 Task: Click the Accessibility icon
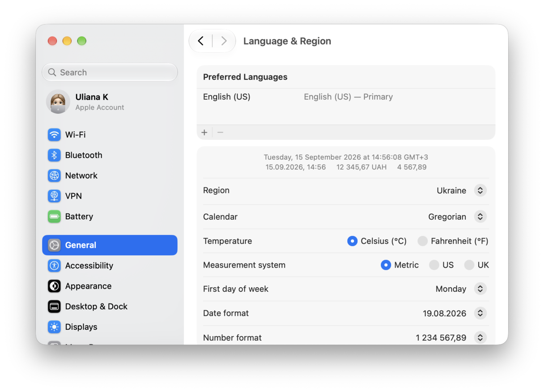(x=54, y=266)
